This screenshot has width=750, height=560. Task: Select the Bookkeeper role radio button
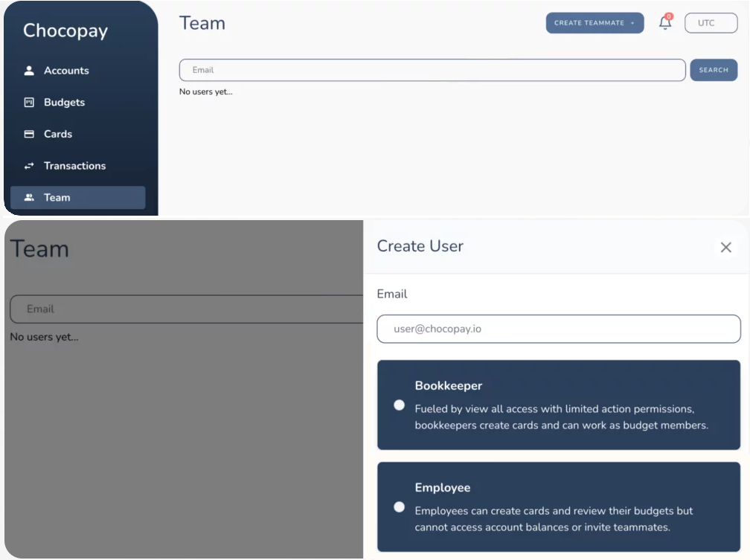click(x=400, y=405)
